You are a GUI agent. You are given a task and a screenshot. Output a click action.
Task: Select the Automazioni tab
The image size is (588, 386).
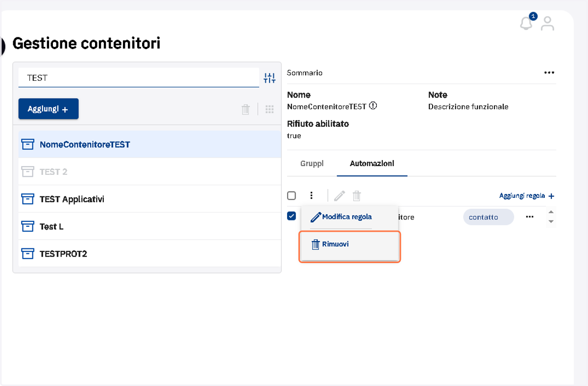372,164
